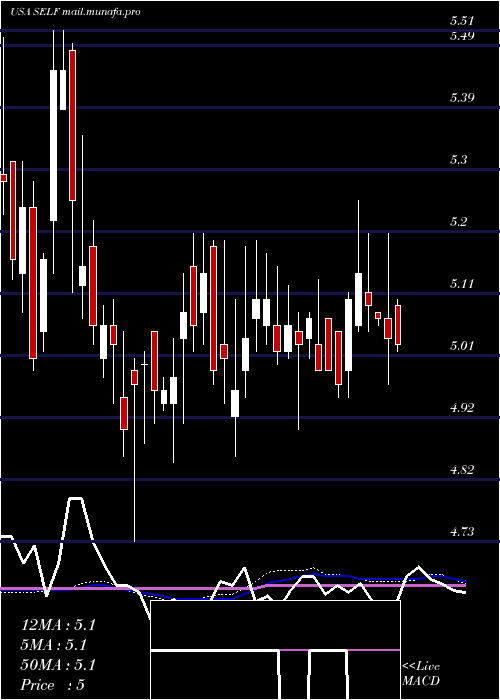The image size is (500, 700).
Task: Click the 5.39 price axis label
Action: click(462, 98)
